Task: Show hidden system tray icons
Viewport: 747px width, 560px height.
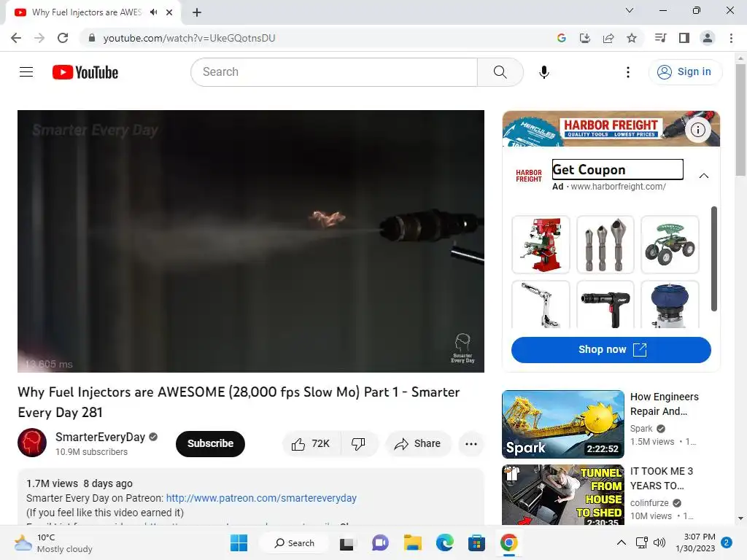Action: coord(622,542)
